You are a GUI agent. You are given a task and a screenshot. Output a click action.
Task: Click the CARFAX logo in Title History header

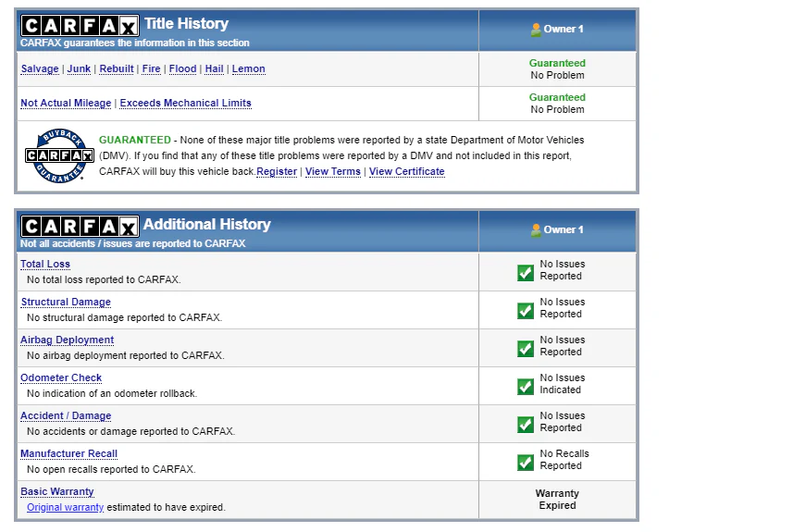pyautogui.click(x=80, y=25)
